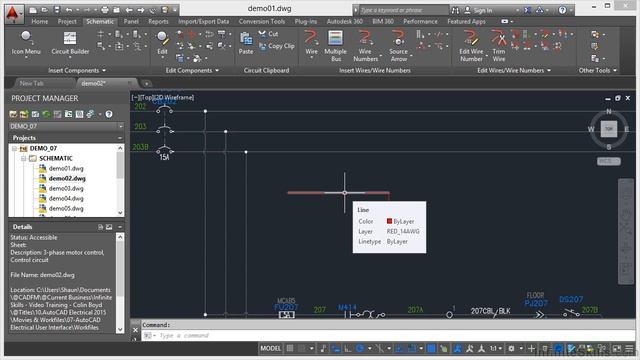Screen dimensions: 640x360
Task: Click the Undo arrow in quick access toolbar
Action: pos(69,10)
